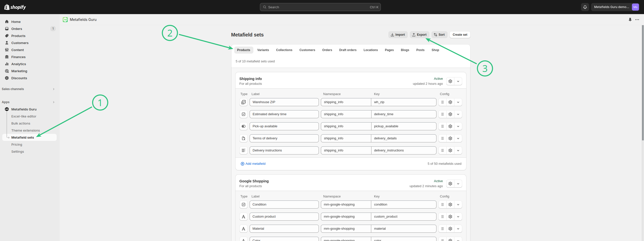Pin the Metafields Guru app
This screenshot has height=241, width=644.
coord(630,20)
